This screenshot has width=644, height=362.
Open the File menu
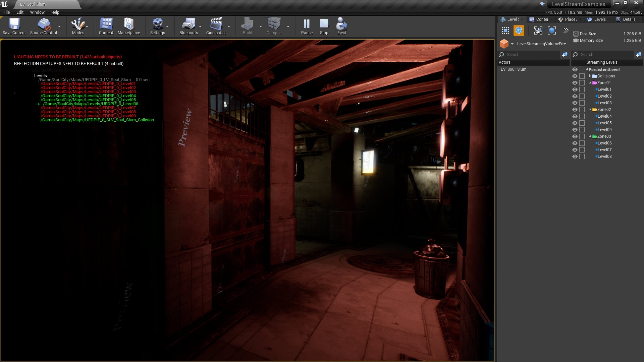click(x=6, y=12)
